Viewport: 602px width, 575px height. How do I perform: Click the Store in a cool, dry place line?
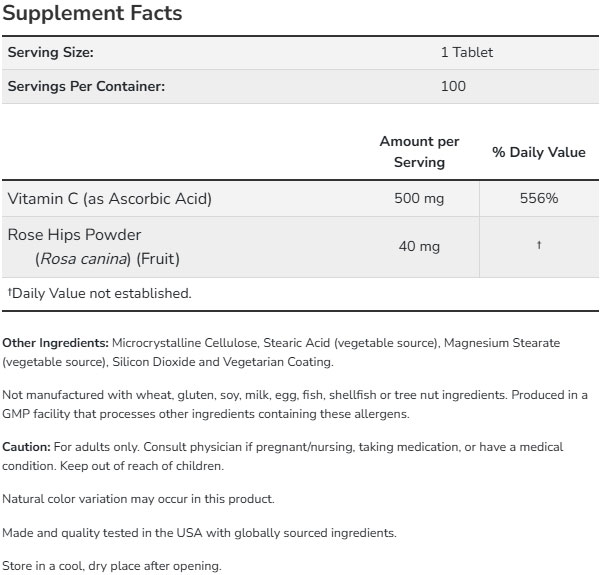click(x=111, y=566)
